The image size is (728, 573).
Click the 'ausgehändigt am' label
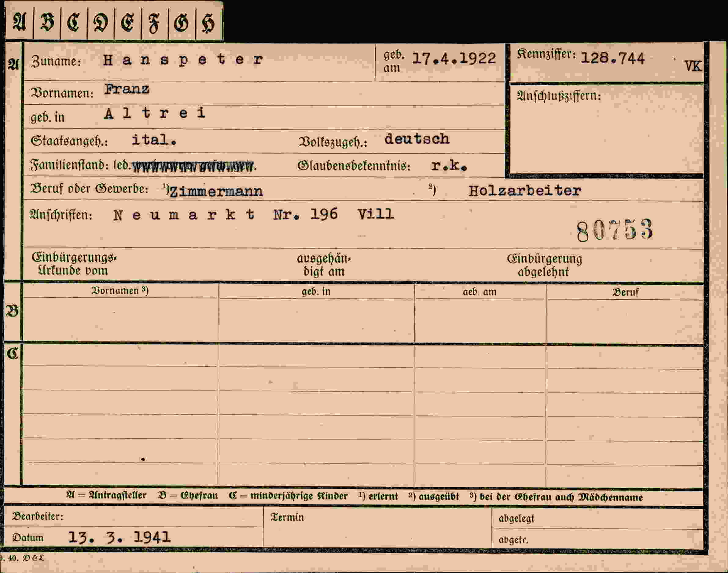click(324, 265)
